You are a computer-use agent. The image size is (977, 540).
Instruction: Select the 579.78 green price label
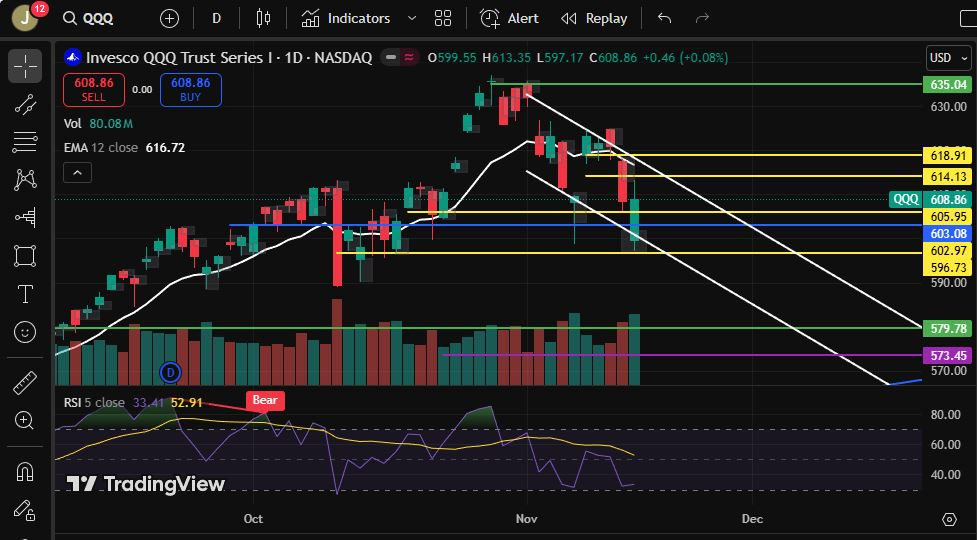948,328
